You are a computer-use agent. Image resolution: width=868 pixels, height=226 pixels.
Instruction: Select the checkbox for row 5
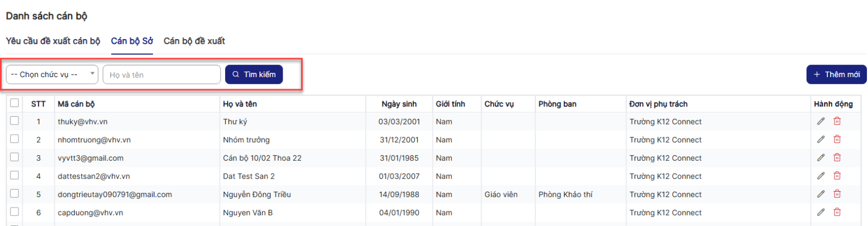pyautogui.click(x=15, y=193)
